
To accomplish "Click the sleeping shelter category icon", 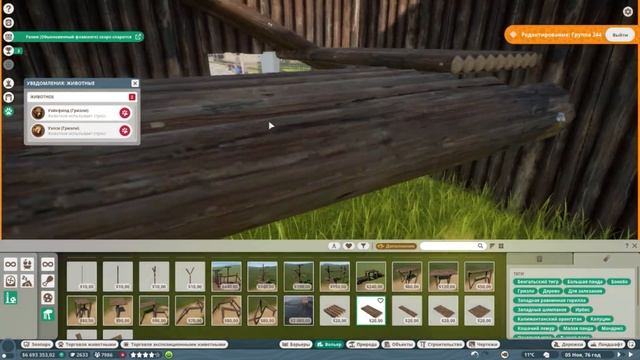I will click(27, 281).
